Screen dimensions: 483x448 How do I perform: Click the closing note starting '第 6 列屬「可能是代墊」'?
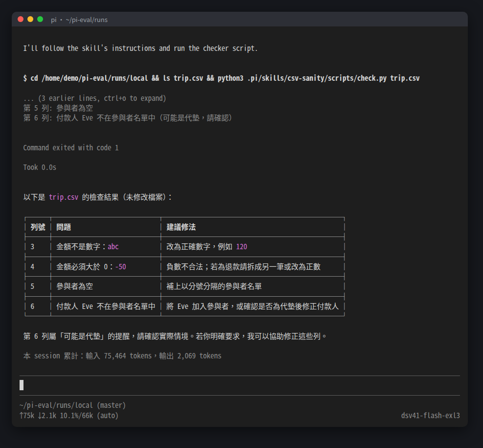click(x=175, y=336)
